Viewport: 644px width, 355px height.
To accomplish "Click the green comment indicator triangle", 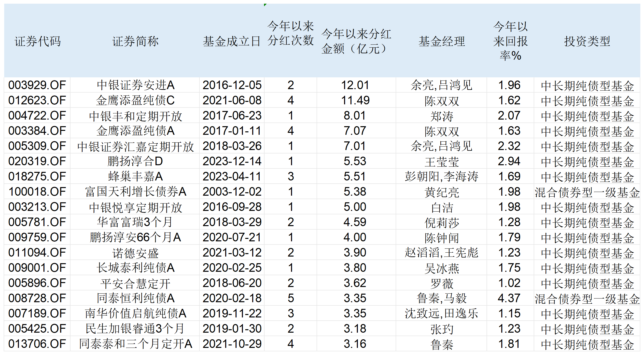I will (265, 5).
